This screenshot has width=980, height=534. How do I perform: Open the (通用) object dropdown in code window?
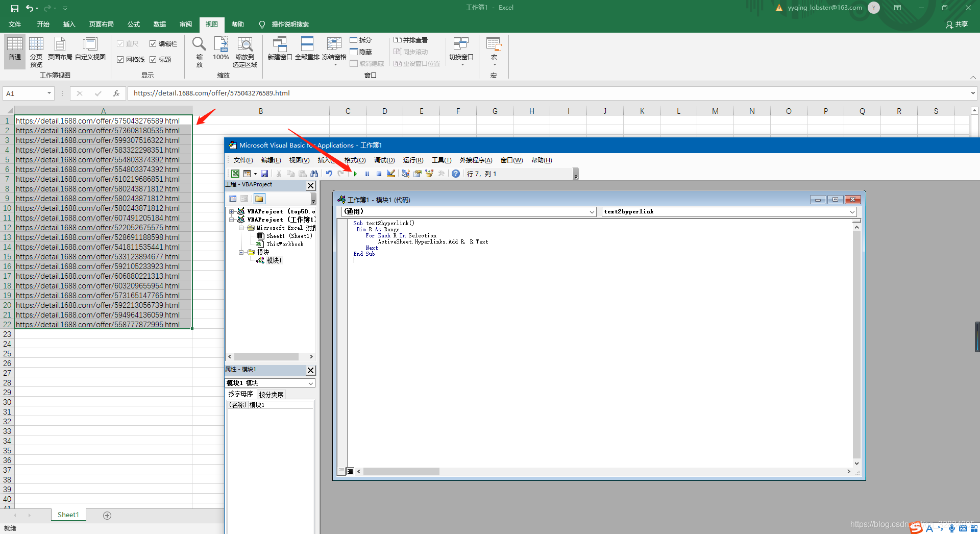(592, 212)
